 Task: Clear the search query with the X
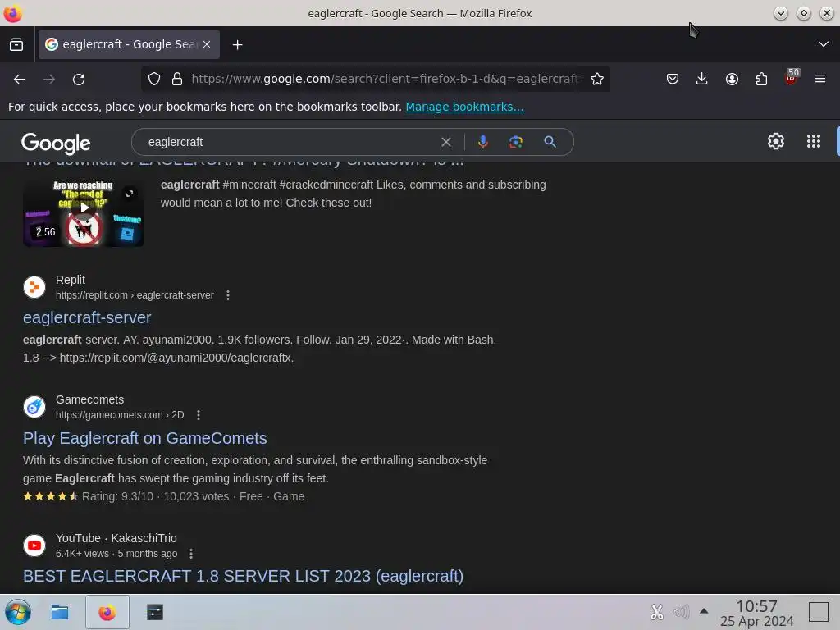coord(445,142)
